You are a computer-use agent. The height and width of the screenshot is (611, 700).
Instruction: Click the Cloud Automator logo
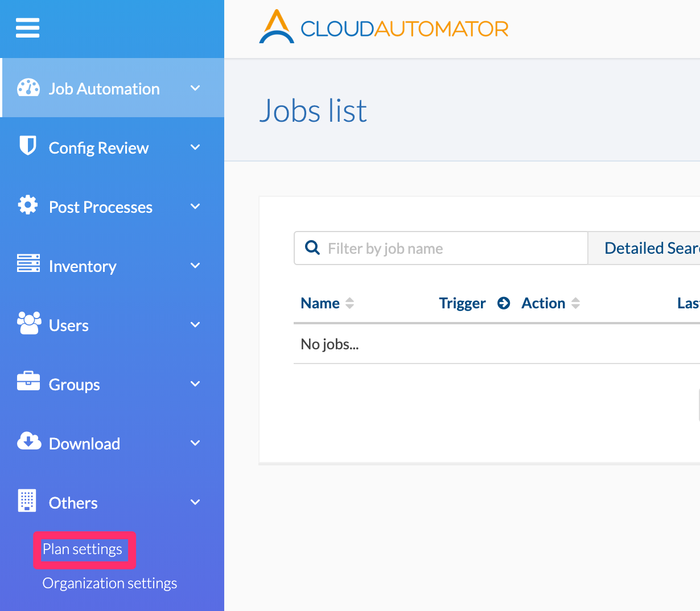pyautogui.click(x=384, y=27)
